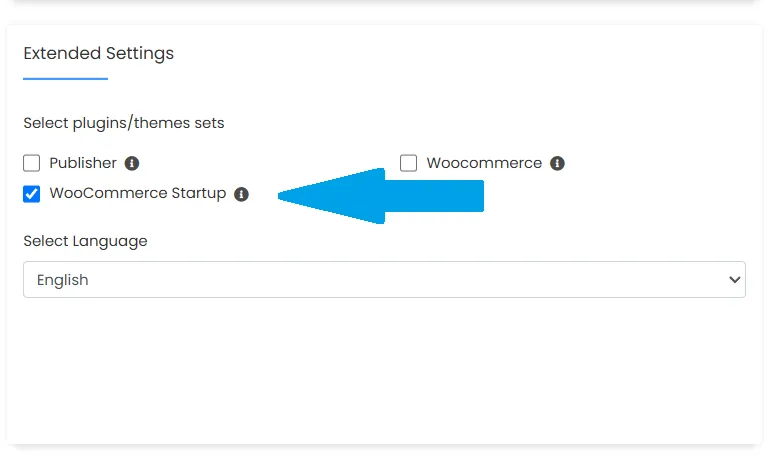This screenshot has height=463, width=782.
Task: Uncheck the WooCommerce Startup checkbox
Action: pyautogui.click(x=32, y=194)
